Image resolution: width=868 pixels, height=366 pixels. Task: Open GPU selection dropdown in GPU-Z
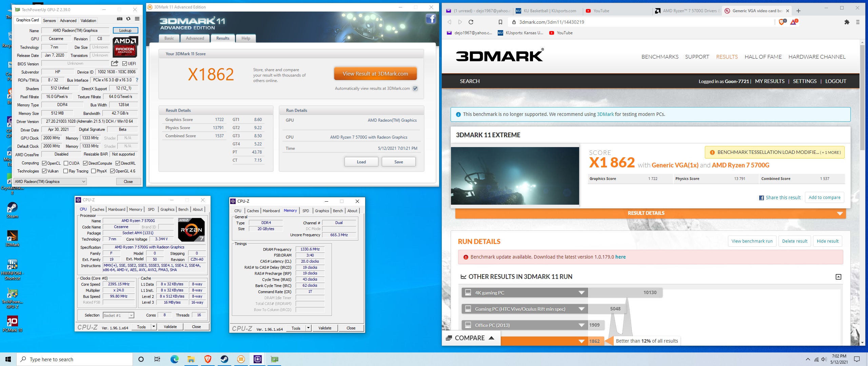point(50,182)
